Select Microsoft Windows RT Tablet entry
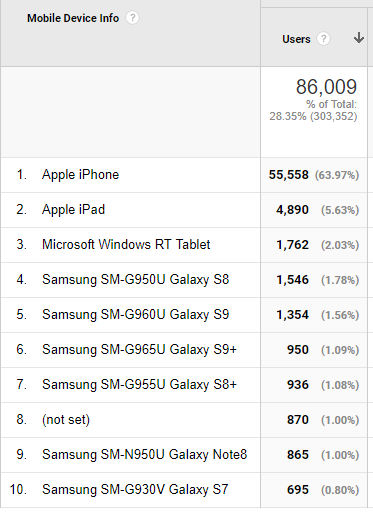Screen dimensions: 373x514 tap(126, 244)
